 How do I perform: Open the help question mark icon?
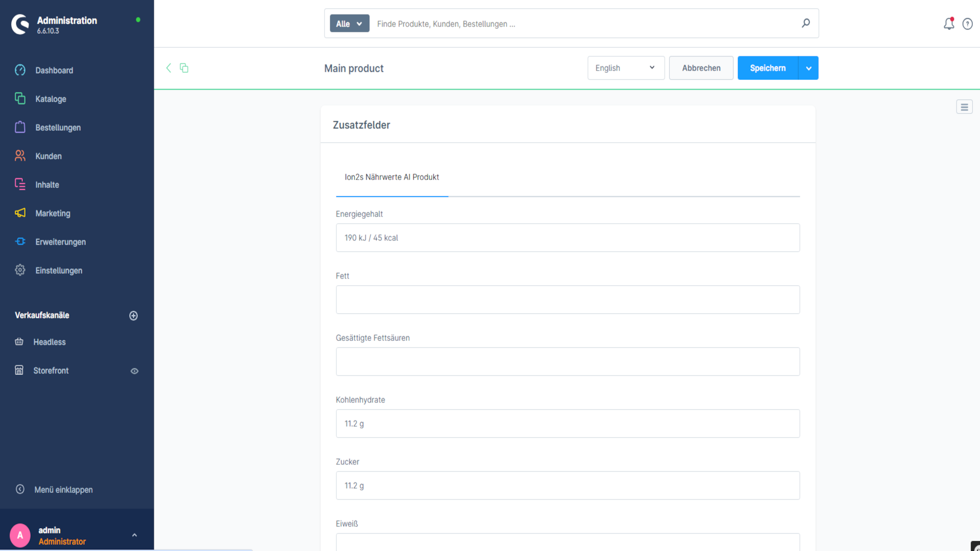(967, 24)
